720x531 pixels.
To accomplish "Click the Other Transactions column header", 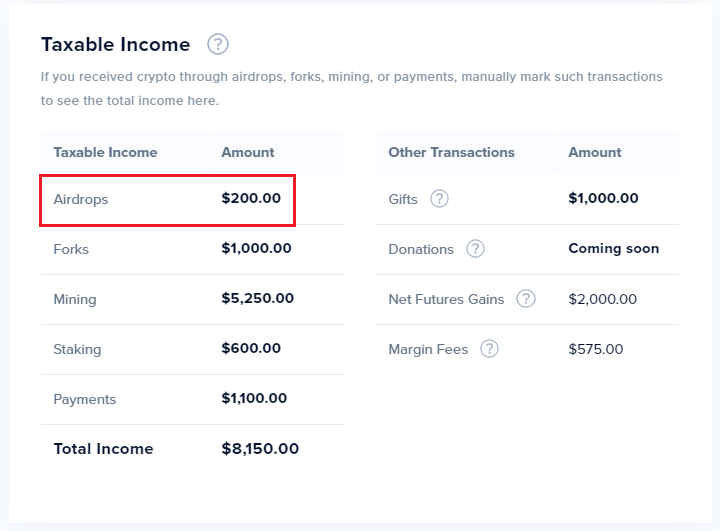I will [x=451, y=152].
